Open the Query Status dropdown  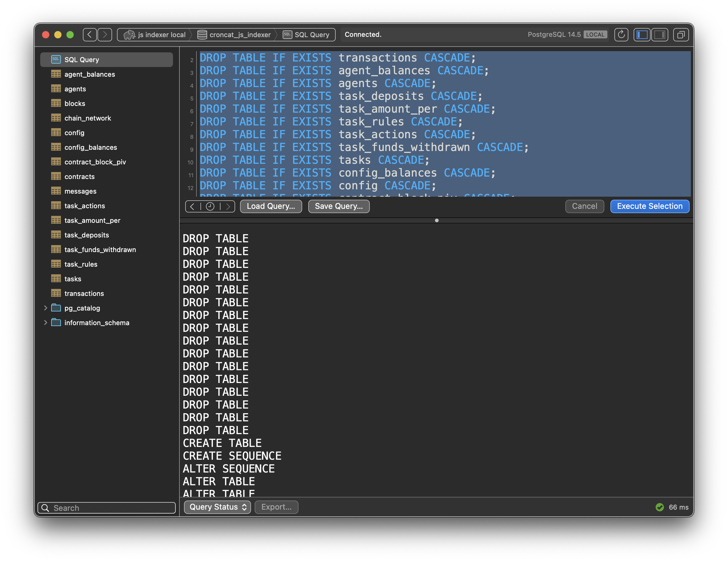pyautogui.click(x=217, y=507)
